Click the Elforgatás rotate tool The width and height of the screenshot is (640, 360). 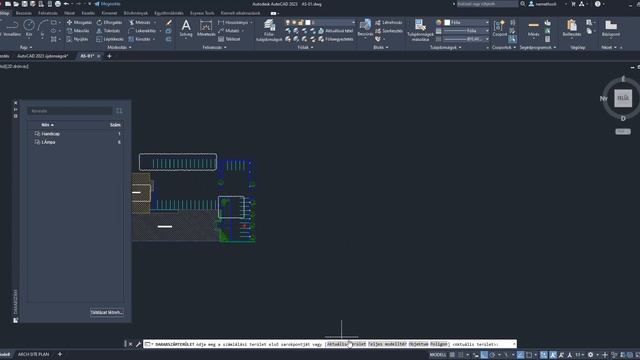(x=109, y=22)
